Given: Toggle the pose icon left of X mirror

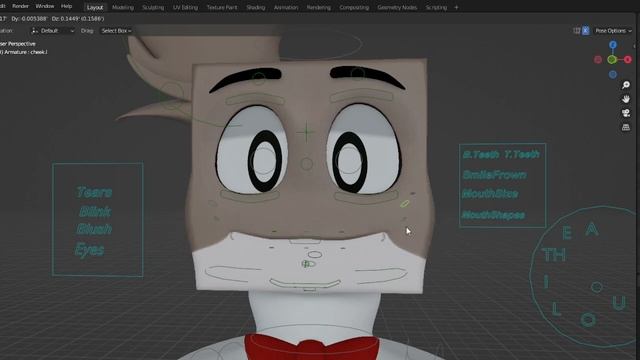Looking at the screenshot, I should (577, 31).
